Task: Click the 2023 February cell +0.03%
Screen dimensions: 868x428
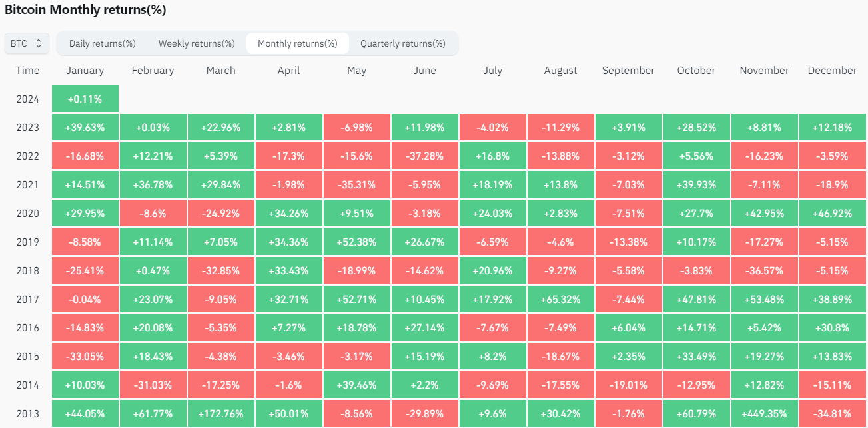Action: tap(153, 127)
